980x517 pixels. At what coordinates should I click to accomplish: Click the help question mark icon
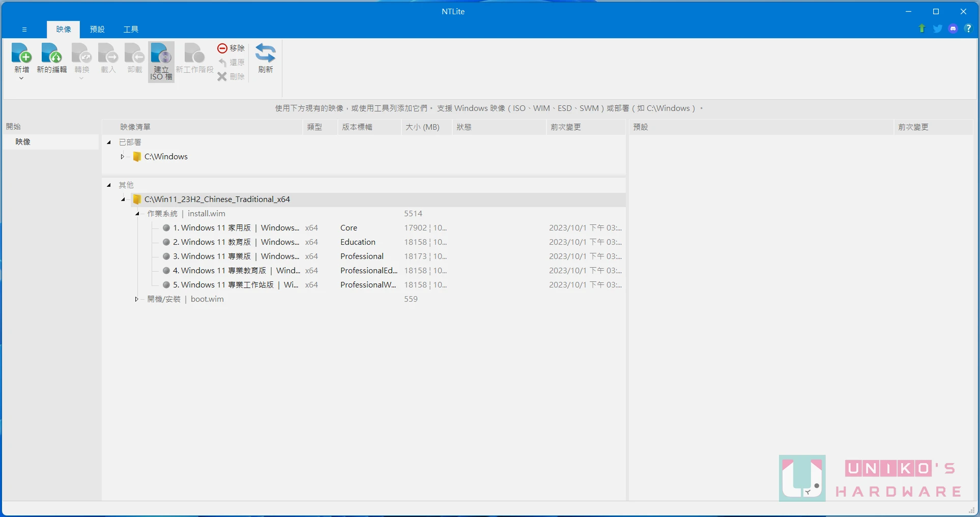[x=968, y=28]
